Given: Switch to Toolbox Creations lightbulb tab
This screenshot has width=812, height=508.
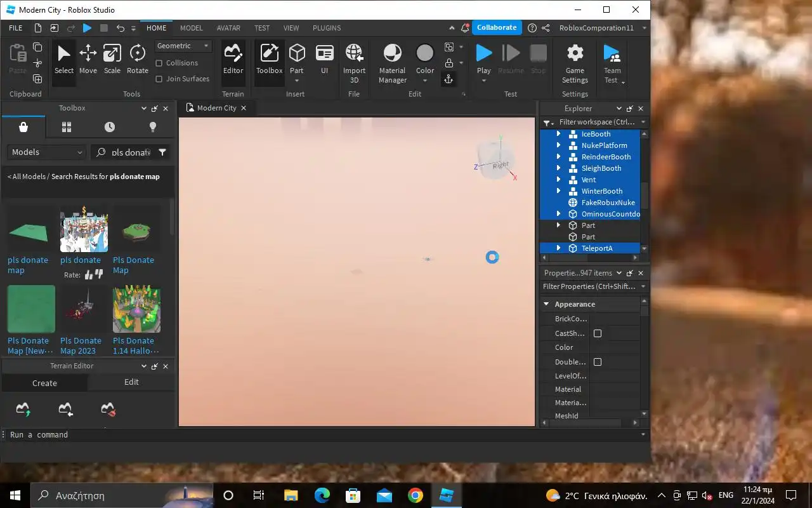Looking at the screenshot, I should pos(152,127).
